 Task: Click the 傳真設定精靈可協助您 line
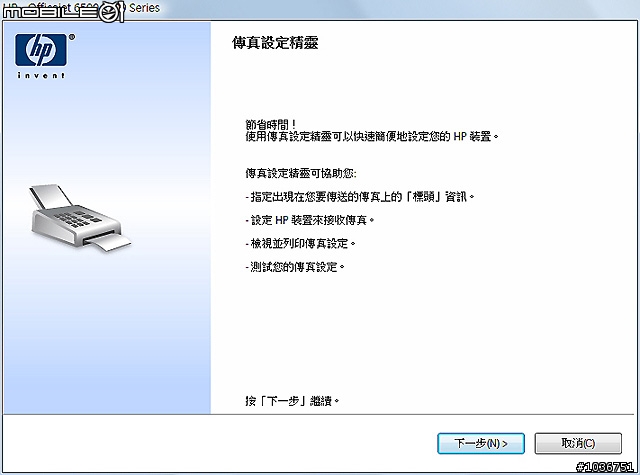click(x=301, y=173)
